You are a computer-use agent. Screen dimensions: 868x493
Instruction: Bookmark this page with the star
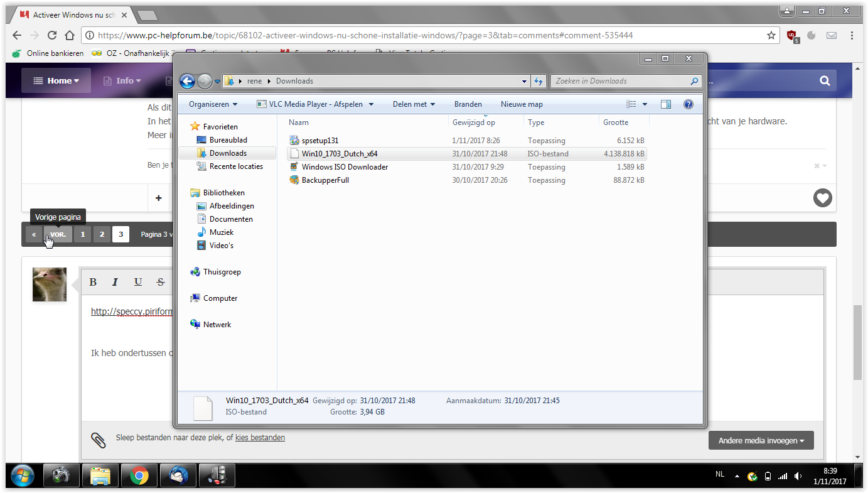pos(771,35)
